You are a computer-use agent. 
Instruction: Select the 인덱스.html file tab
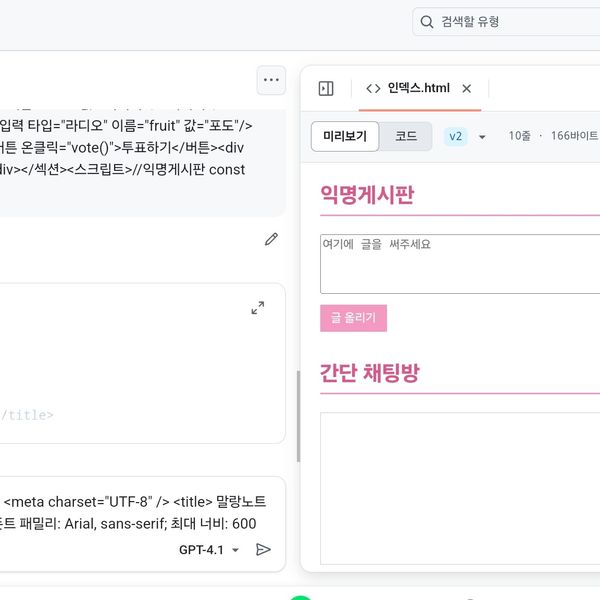click(418, 88)
